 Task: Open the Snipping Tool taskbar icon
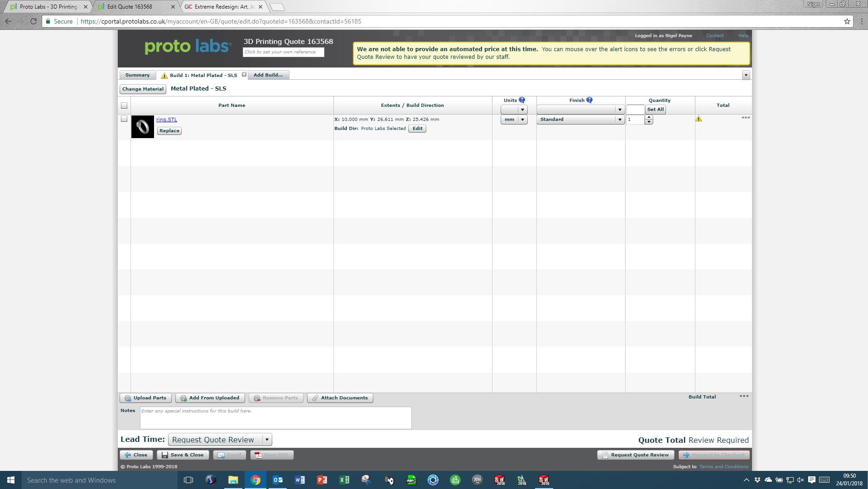tap(366, 480)
